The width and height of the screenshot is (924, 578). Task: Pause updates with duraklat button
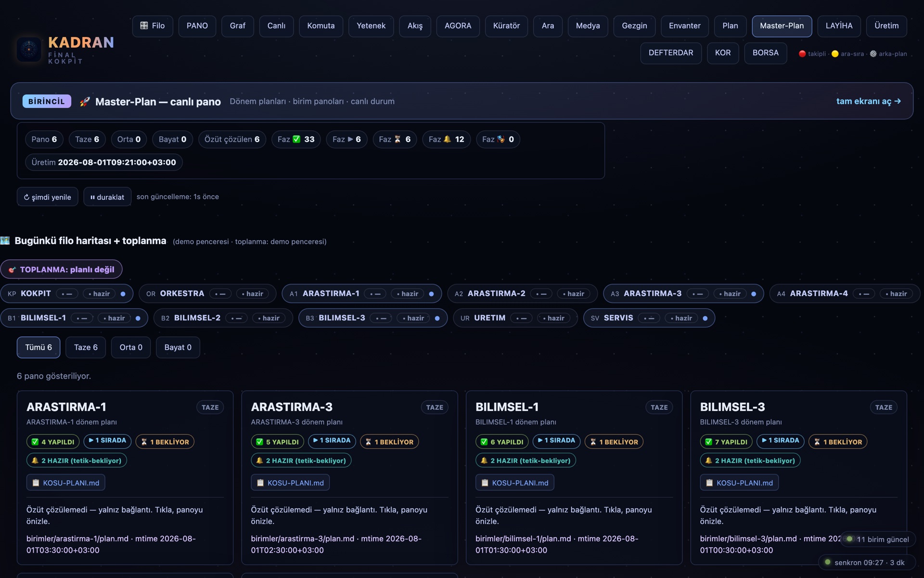(x=107, y=197)
